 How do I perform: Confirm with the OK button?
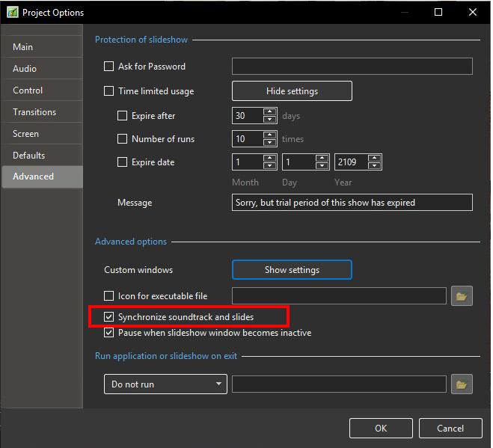pyautogui.click(x=381, y=429)
